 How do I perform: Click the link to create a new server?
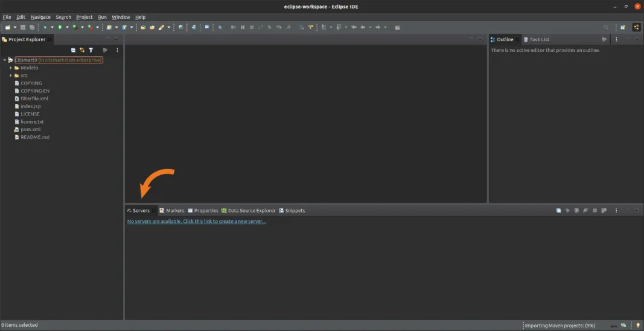[x=196, y=221]
